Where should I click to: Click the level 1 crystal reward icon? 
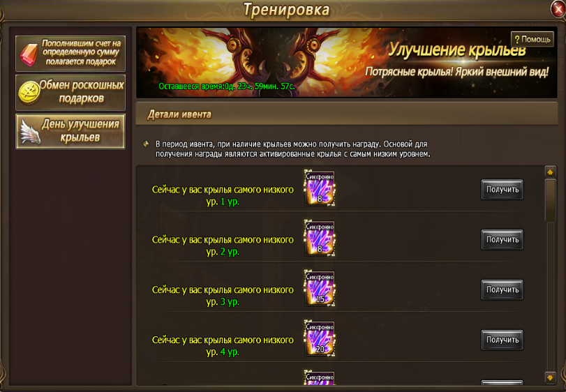320,188
